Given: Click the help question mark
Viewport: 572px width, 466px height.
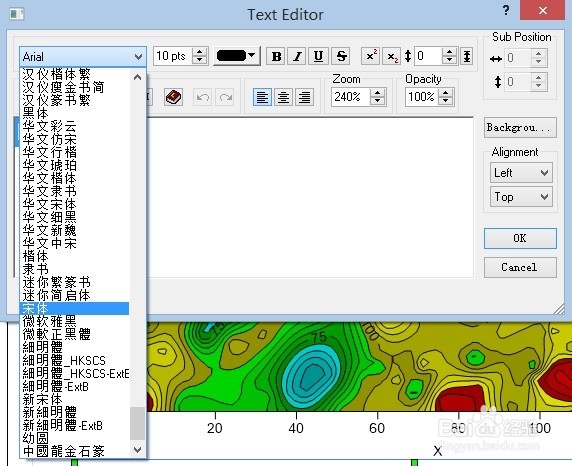Looking at the screenshot, I should pos(506,10).
